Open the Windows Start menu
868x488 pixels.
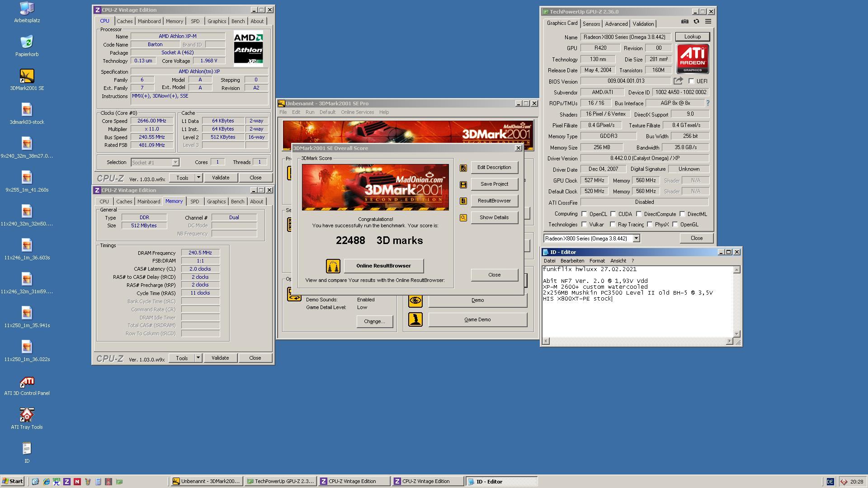click(13, 482)
